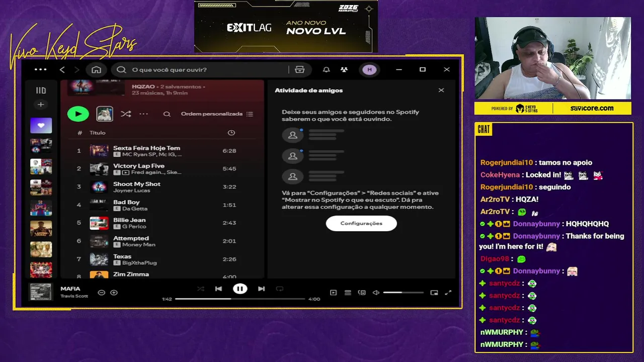Open the first sidebar playlist below Liked Songs
Image resolution: width=644 pixels, height=362 pixels.
point(41,146)
